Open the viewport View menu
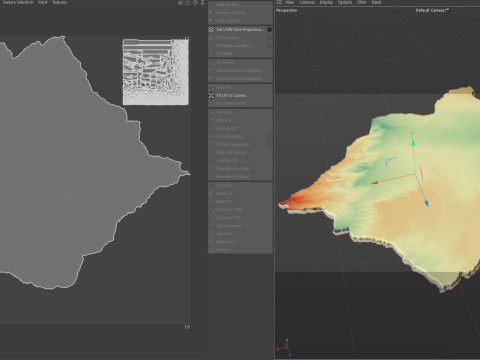 pyautogui.click(x=289, y=2)
